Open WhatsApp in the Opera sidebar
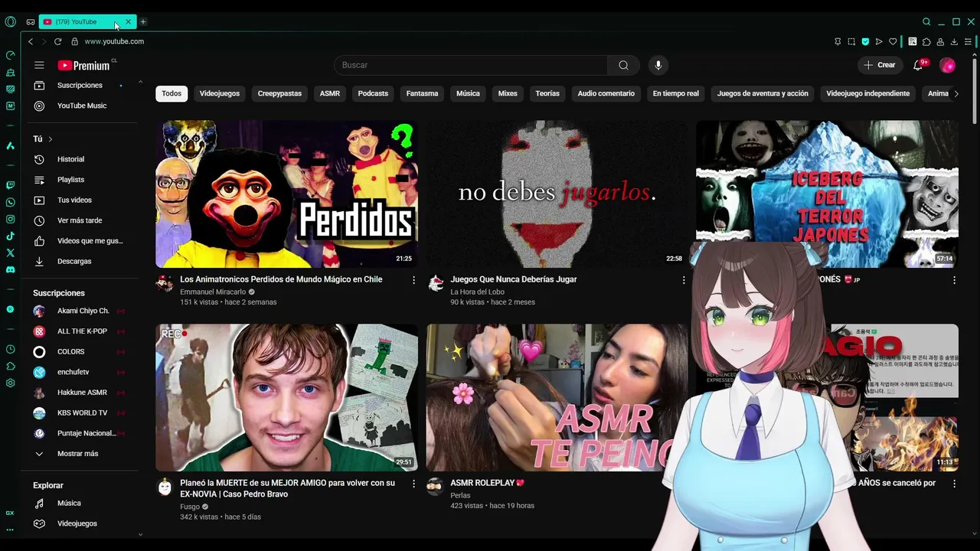 pos(10,203)
